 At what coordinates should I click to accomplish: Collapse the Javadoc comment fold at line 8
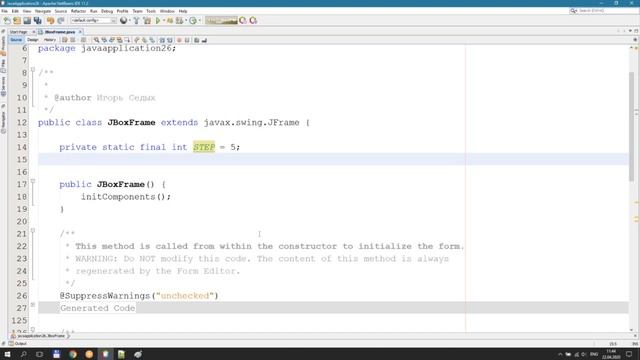click(x=33, y=70)
